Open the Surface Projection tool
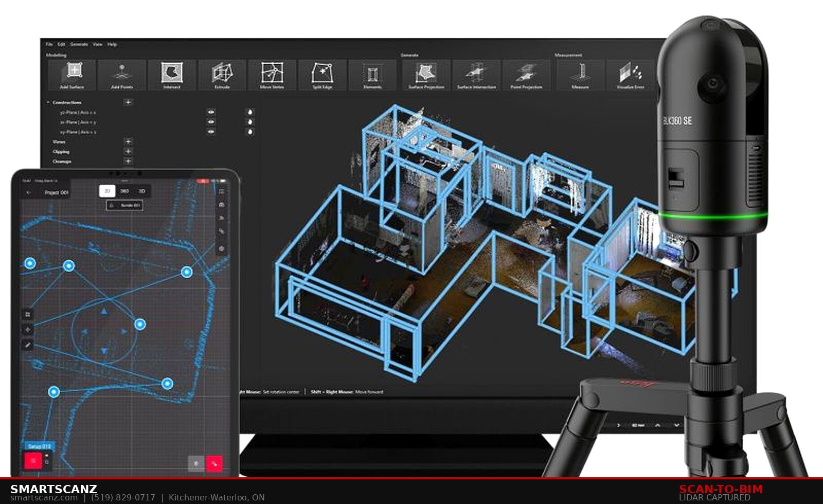The width and height of the screenshot is (823, 504). coord(425,75)
